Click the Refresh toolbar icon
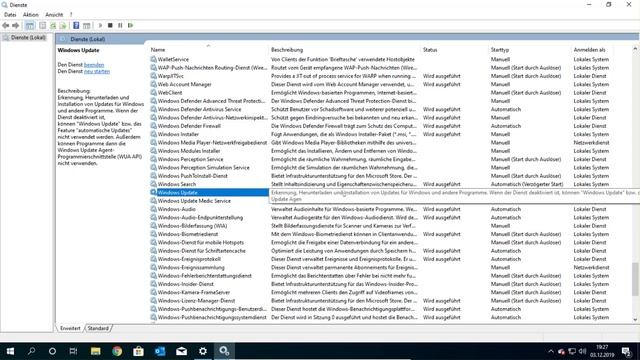The image size is (640, 360). 53,25
